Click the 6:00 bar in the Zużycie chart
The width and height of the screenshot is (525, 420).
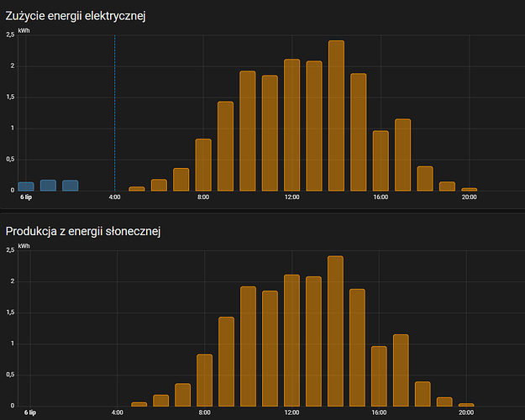pos(159,185)
